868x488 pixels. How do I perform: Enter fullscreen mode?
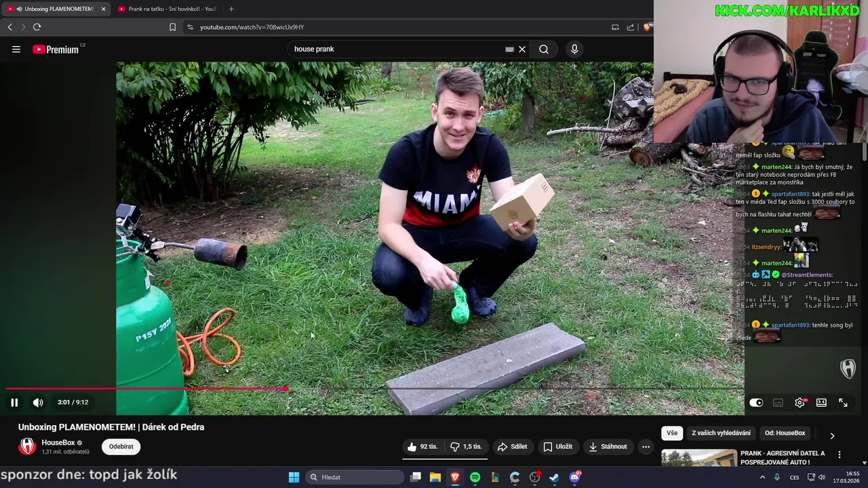point(843,403)
